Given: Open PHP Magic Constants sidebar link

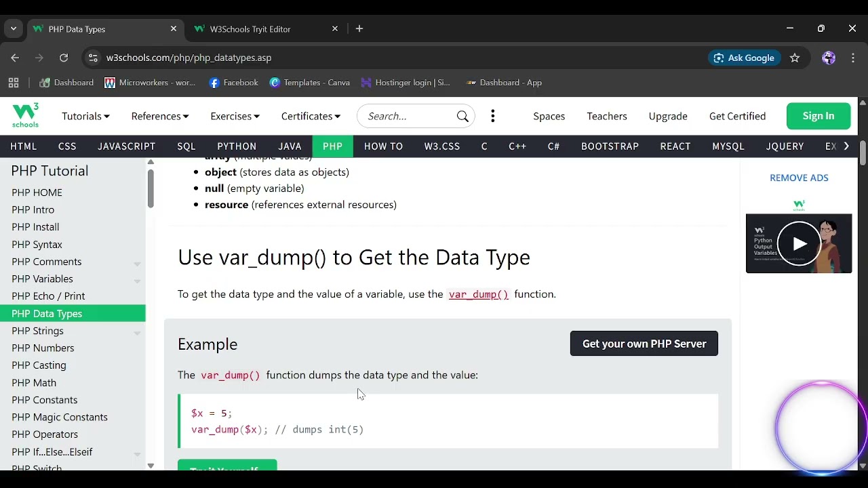Looking at the screenshot, I should pyautogui.click(x=60, y=417).
